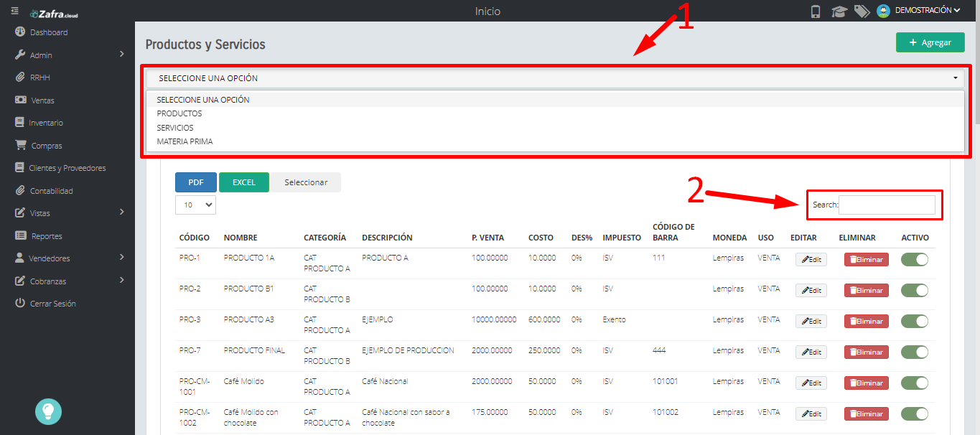Toggle Activo switch for PRO-2
Viewport: 980px width, 435px height.
(915, 291)
